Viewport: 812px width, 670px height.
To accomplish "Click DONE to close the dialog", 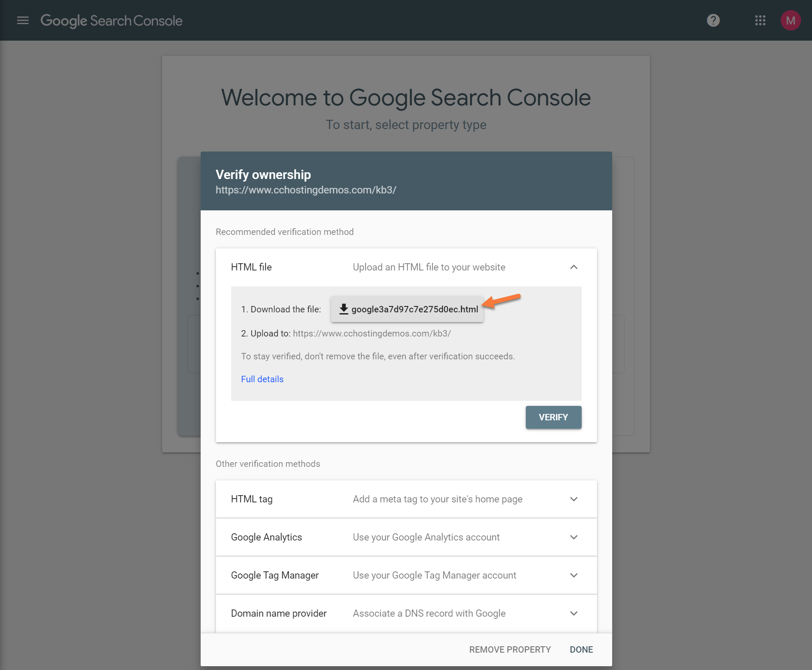I will (581, 649).
